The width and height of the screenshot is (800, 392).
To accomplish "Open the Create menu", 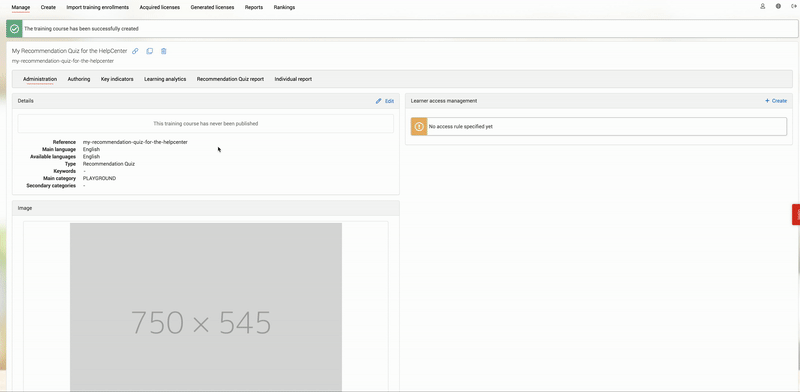I will [x=48, y=8].
